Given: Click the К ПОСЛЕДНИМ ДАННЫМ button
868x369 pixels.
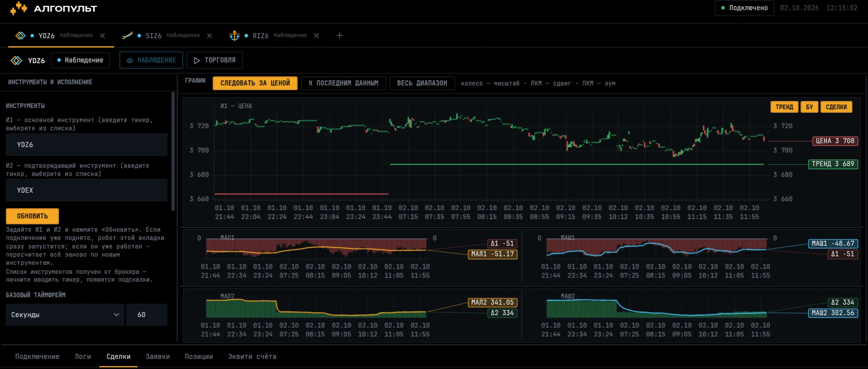Looking at the screenshot, I should (344, 83).
